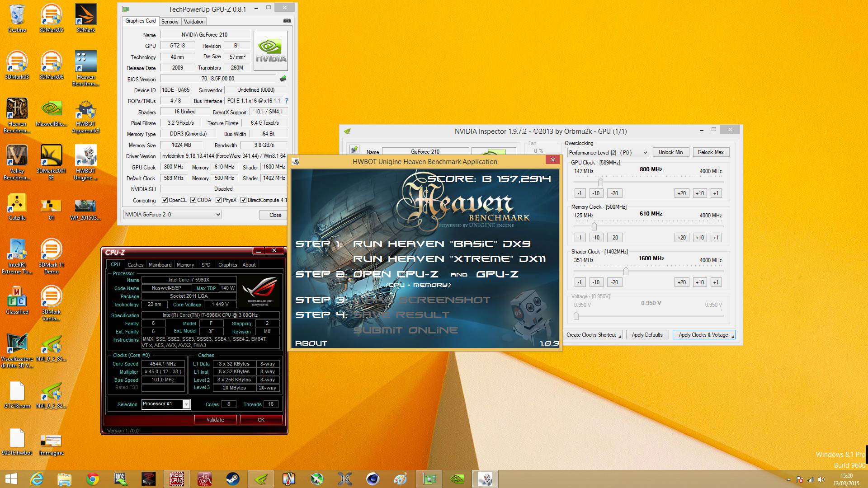Launch the Valley Benchmark desktop icon
The width and height of the screenshot is (868, 488).
17,163
